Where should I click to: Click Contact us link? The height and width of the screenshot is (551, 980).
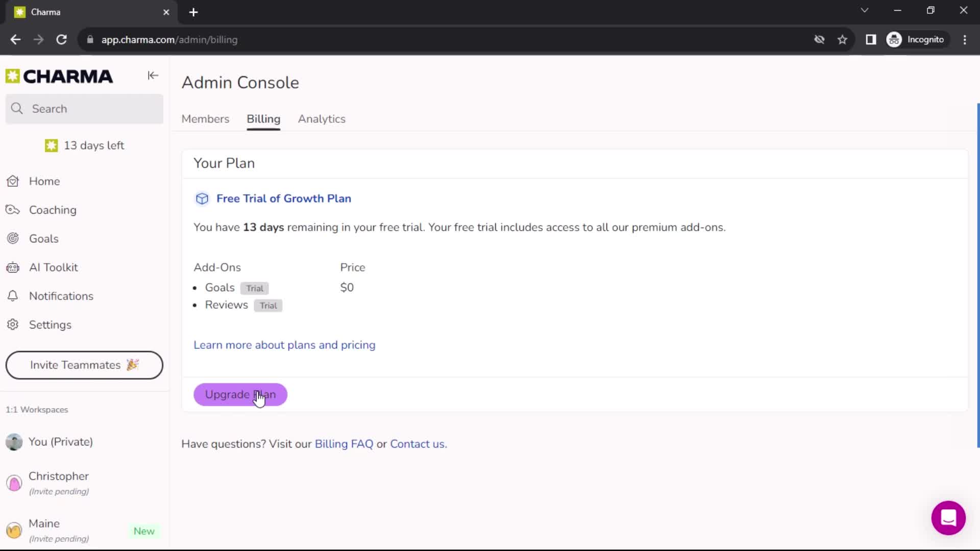(x=418, y=444)
